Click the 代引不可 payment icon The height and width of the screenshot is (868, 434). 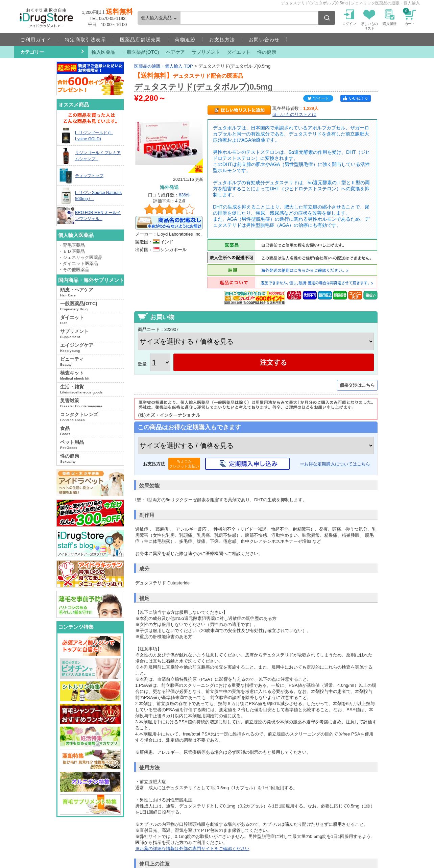310,295
